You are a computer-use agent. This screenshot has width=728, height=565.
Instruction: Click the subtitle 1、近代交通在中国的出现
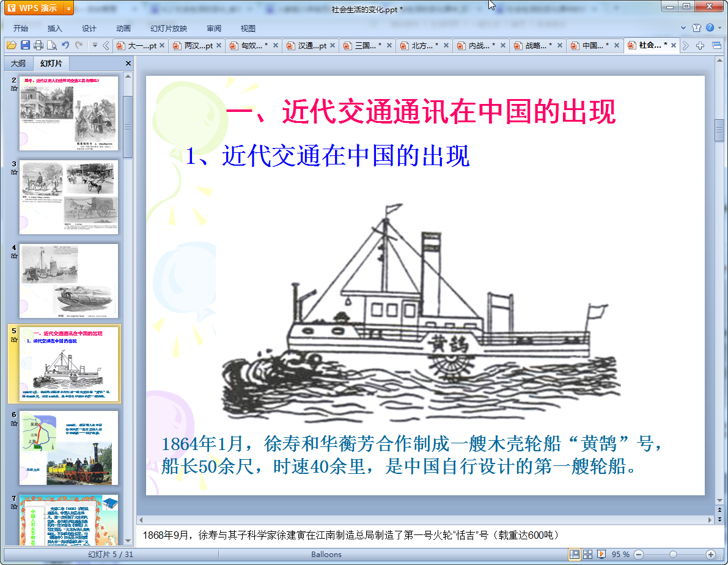click(x=327, y=155)
